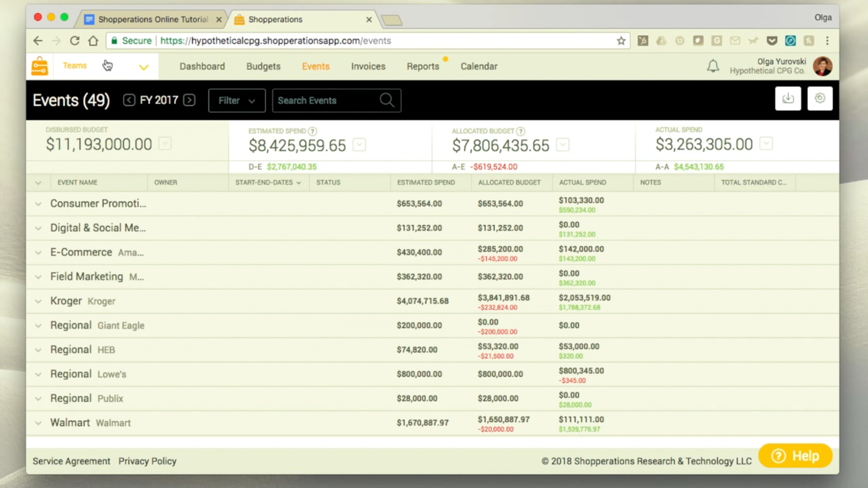Open the Reports menu item
The height and width of the screenshot is (488, 868).
(x=422, y=67)
